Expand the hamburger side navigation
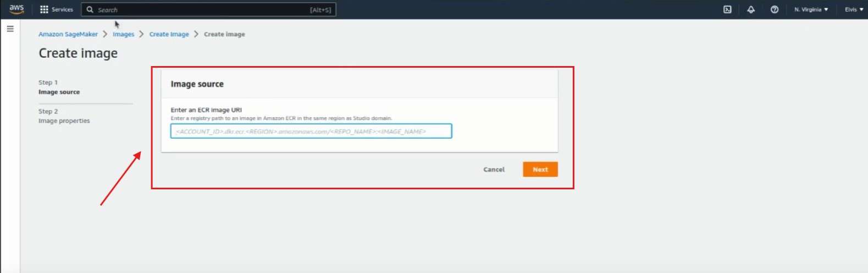Screen dimensions: 868x273 (10, 29)
